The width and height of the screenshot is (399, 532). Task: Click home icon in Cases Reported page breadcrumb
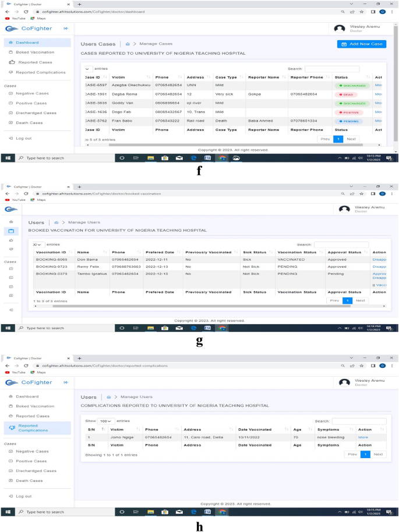pyautogui.click(x=128, y=44)
